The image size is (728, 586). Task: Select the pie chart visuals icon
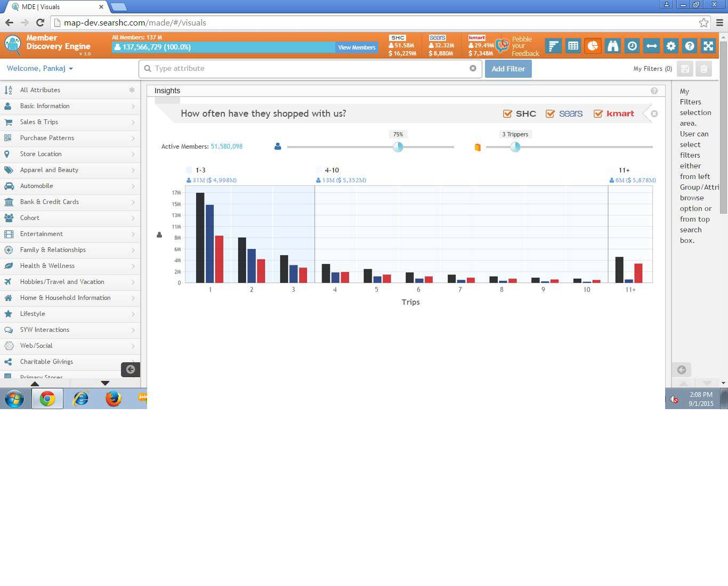593,46
